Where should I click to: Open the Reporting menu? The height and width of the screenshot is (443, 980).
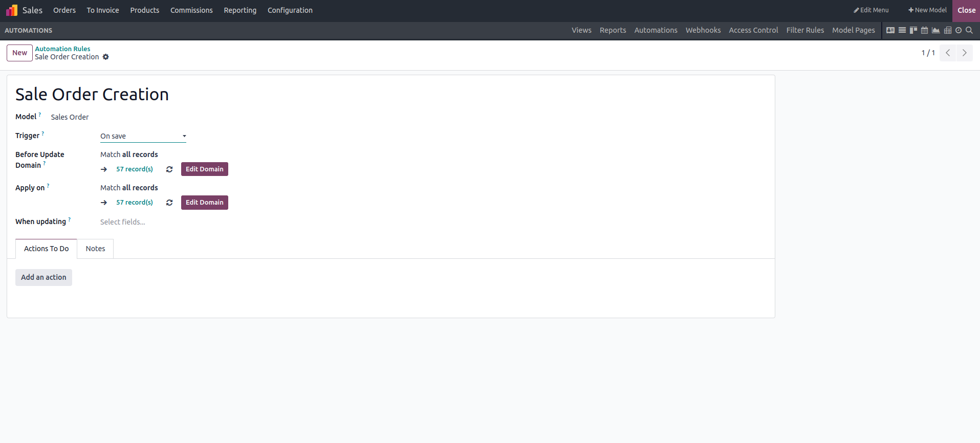point(240,10)
